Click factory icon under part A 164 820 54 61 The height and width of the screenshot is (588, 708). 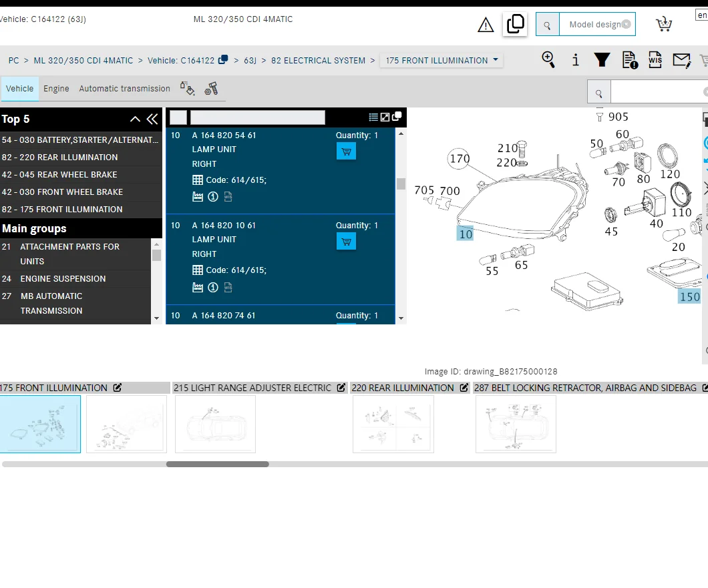point(197,197)
